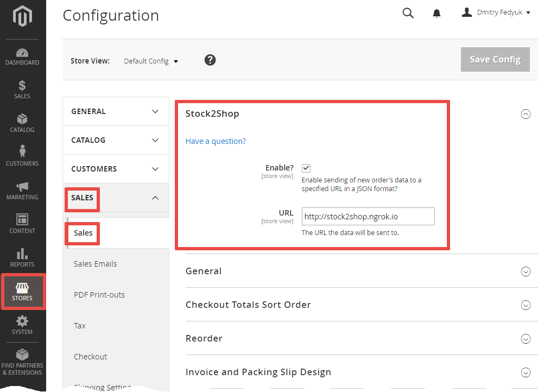The width and height of the screenshot is (544, 392).
Task: Uncheck the Enable? checkbox
Action: coord(306,168)
